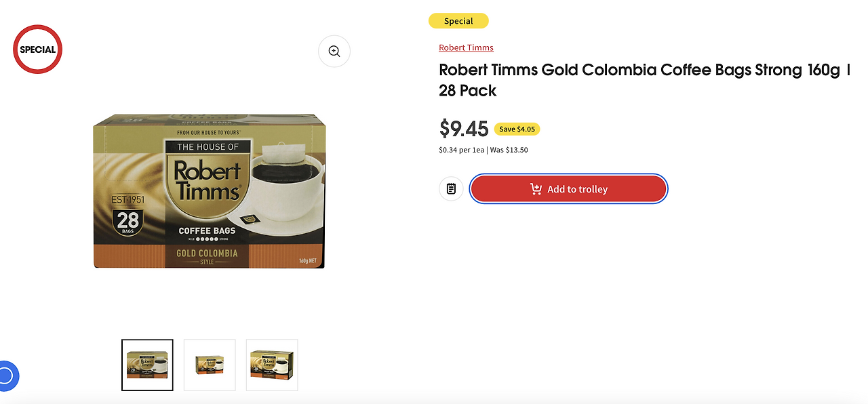This screenshot has width=868, height=404.
Task: Open the Robert Timms brand link
Action: tap(466, 47)
